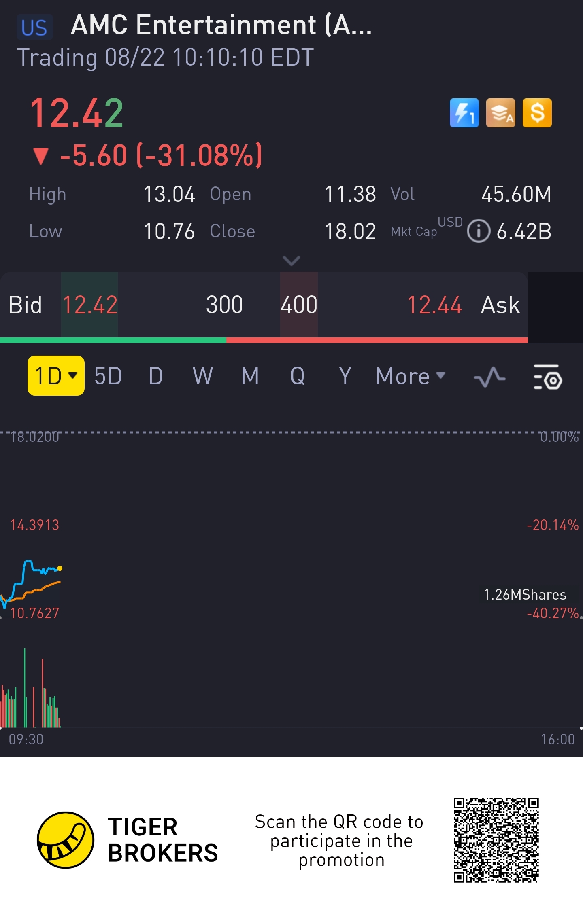
Task: Tap the blue lightning bolt icon
Action: pyautogui.click(x=464, y=113)
